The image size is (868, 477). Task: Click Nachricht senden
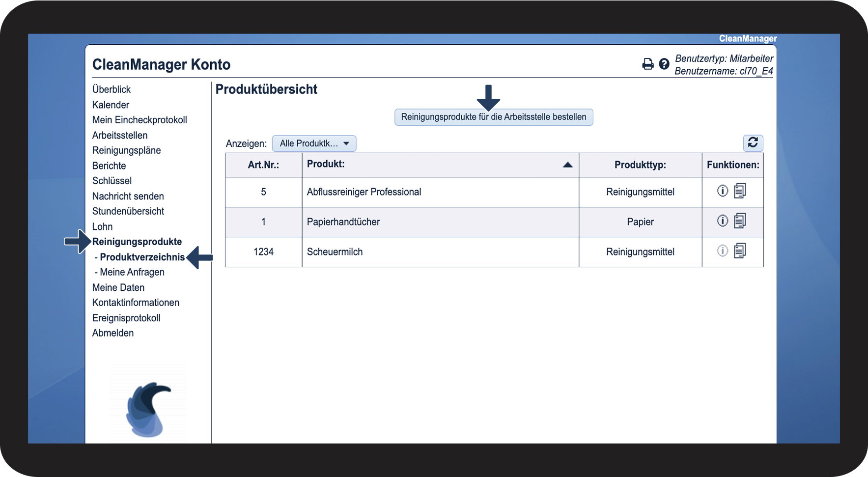point(128,196)
